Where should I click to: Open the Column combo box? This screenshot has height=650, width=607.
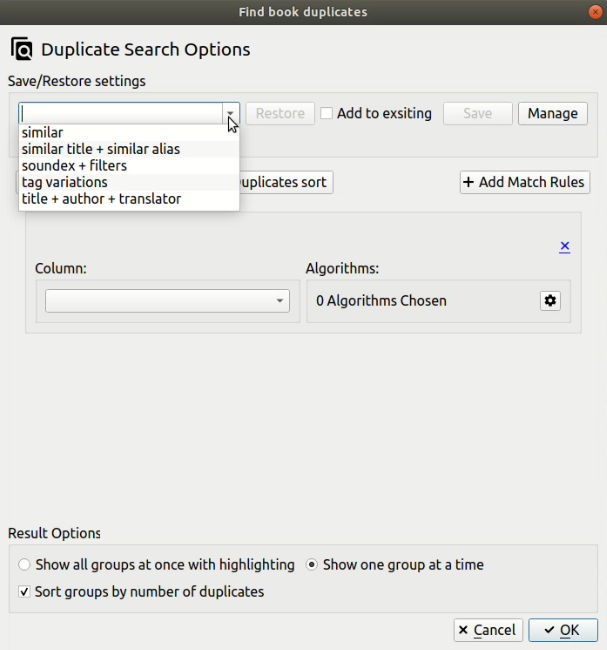[167, 301]
